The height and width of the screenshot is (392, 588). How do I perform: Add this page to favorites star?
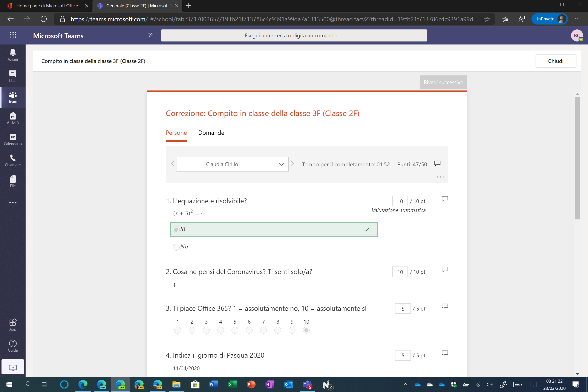(487, 19)
